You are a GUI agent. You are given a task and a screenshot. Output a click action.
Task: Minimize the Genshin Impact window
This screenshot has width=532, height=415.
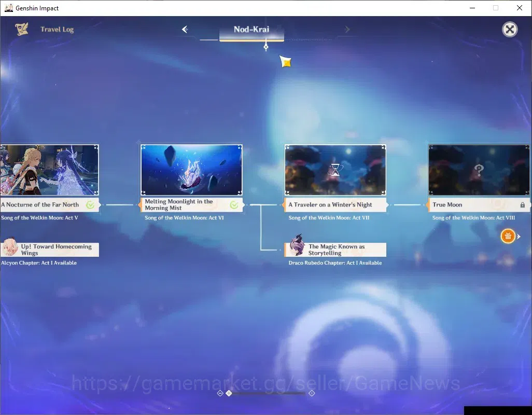[472, 8]
